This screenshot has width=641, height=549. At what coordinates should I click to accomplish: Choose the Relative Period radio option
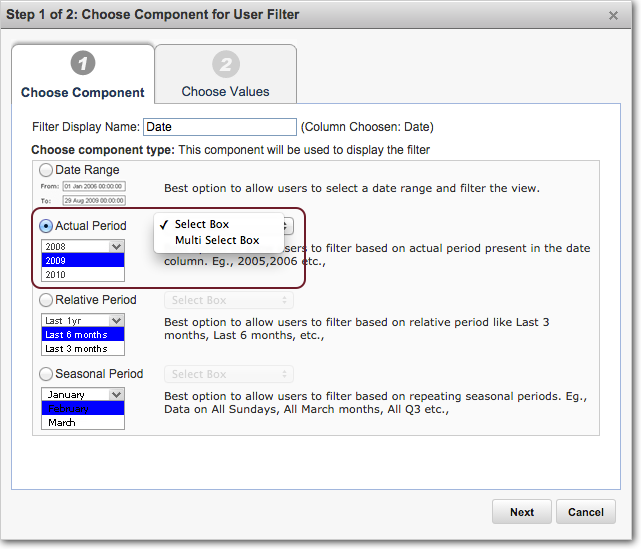(46, 300)
